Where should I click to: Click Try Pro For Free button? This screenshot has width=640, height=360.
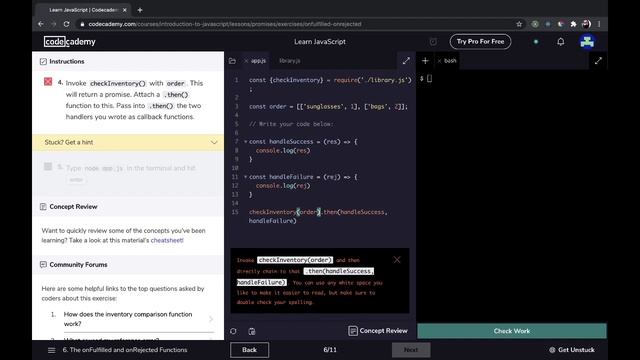480,42
